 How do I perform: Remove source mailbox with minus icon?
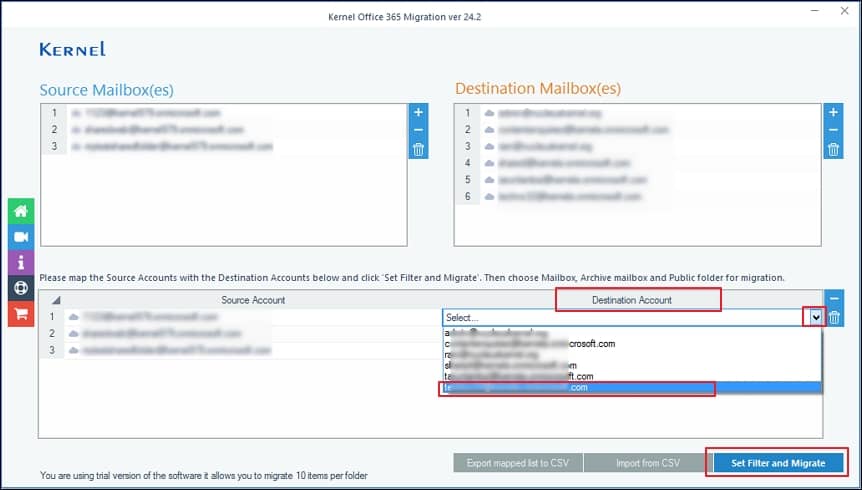pyautogui.click(x=418, y=130)
